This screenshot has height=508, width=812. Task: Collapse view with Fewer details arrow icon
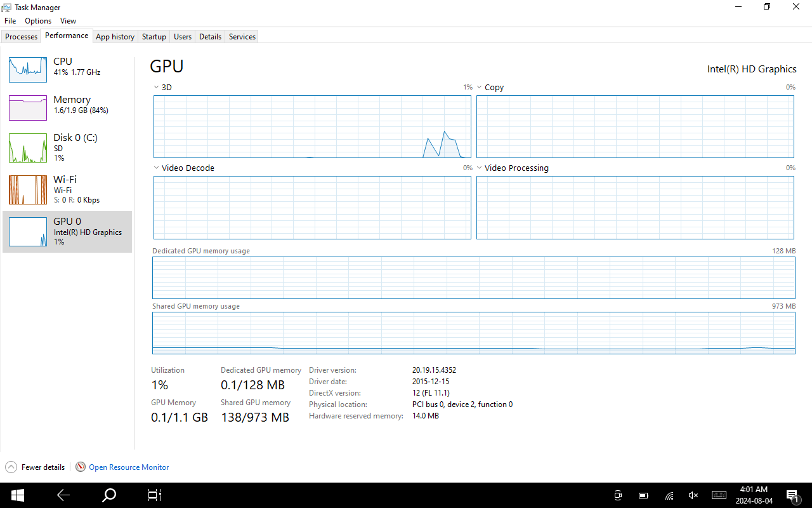click(x=11, y=467)
